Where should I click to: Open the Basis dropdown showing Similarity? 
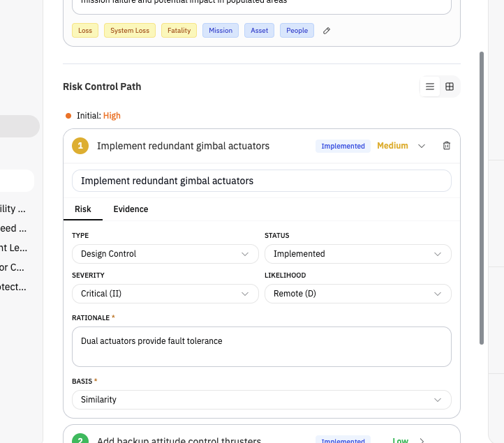coord(262,400)
